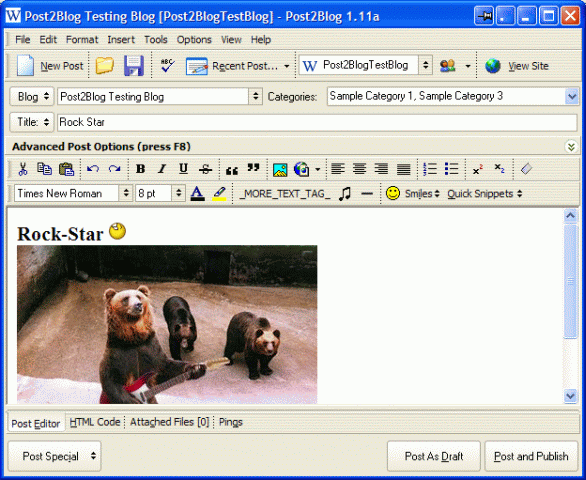Click the music note icon

(x=345, y=194)
